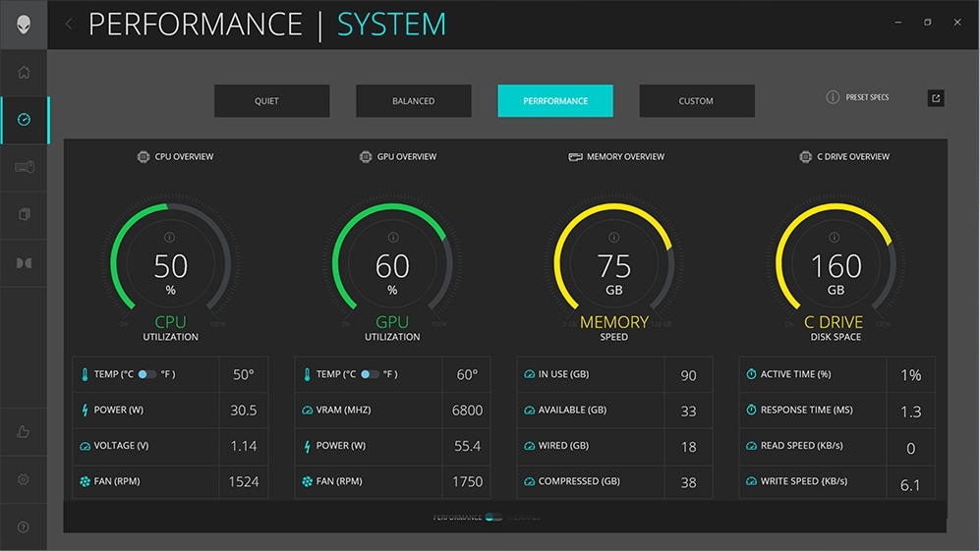This screenshot has width=980, height=551.
Task: Click the C Drive disk space gauge
Action: 835,265
